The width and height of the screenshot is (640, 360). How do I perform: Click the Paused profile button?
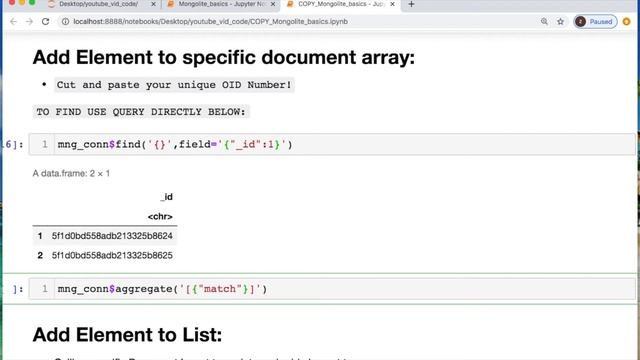pos(595,22)
